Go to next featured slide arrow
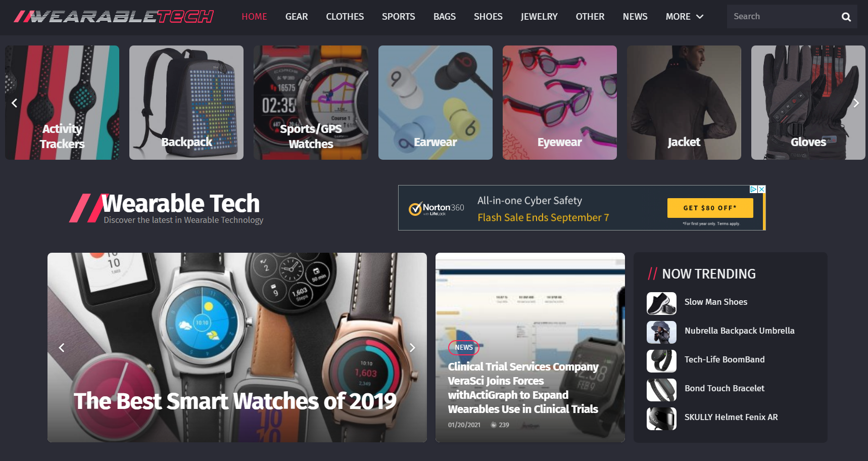Image resolution: width=868 pixels, height=461 pixels. [x=412, y=348]
